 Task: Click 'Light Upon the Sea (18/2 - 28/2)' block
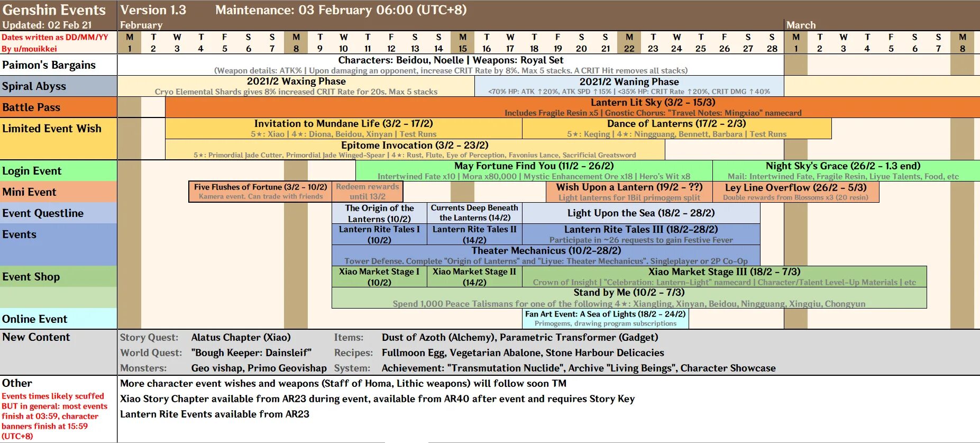(641, 213)
